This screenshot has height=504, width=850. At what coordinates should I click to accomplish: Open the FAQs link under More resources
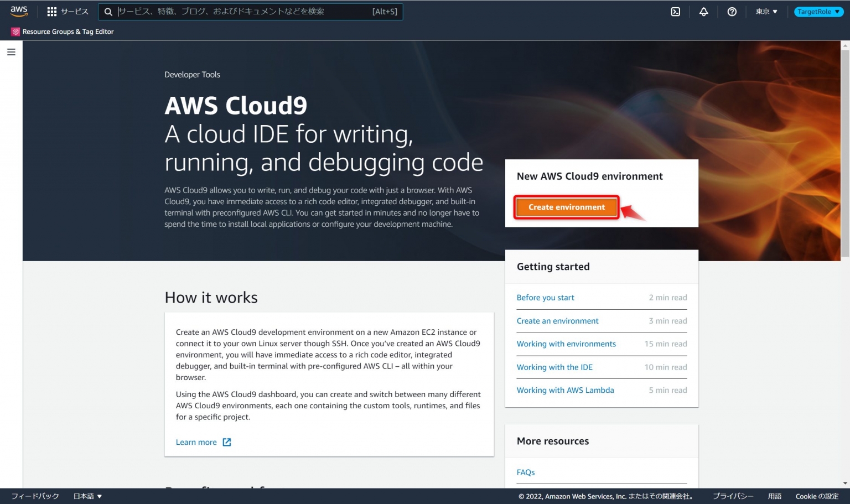[525, 472]
